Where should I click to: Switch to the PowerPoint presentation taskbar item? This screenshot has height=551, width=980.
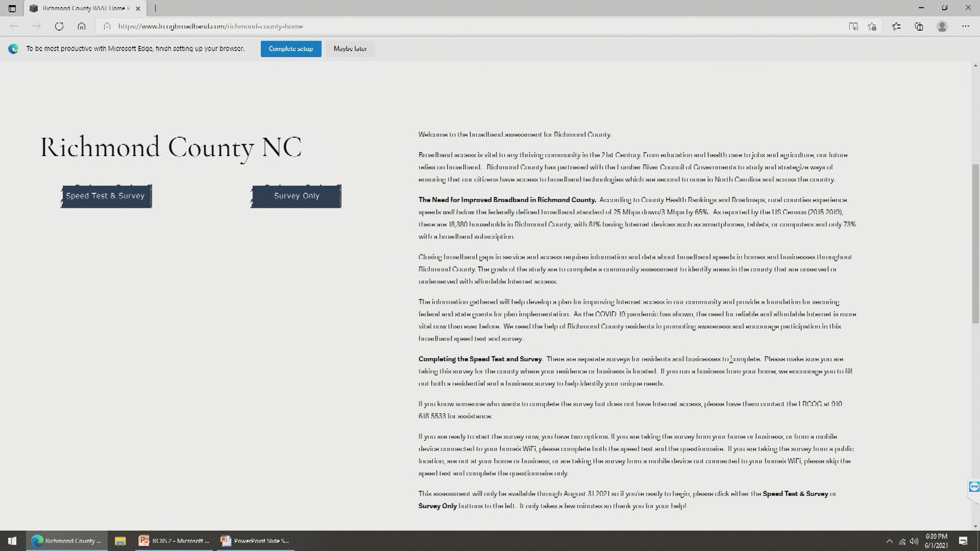click(x=174, y=541)
